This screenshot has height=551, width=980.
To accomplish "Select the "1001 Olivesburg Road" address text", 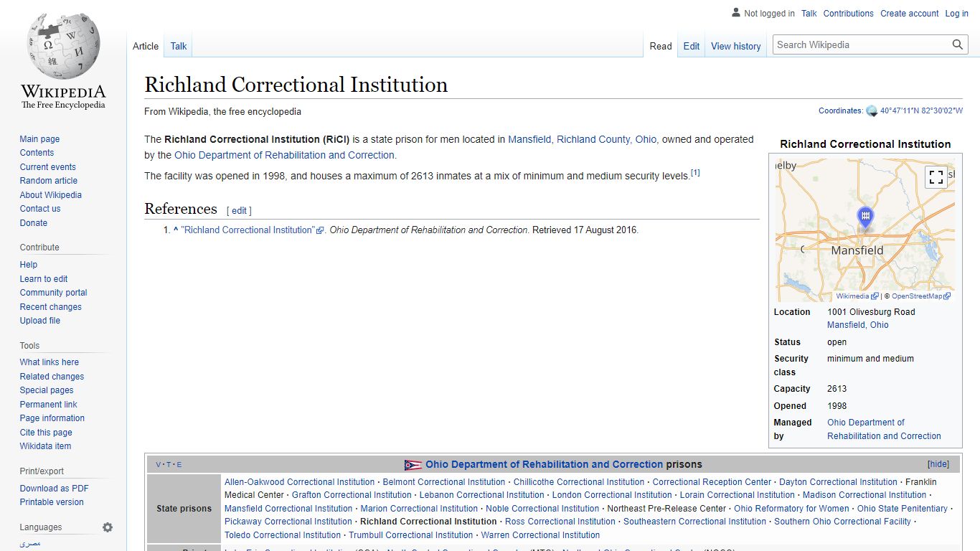I will tap(871, 312).
